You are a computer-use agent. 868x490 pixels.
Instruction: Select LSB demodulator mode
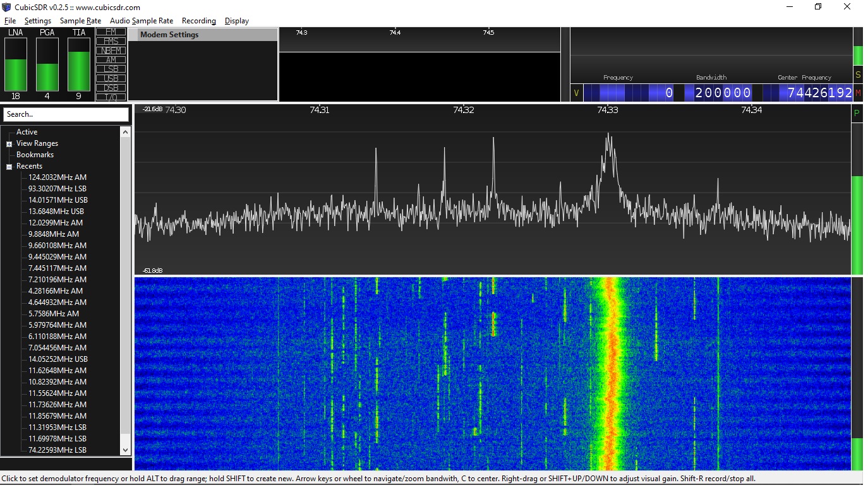pos(111,69)
